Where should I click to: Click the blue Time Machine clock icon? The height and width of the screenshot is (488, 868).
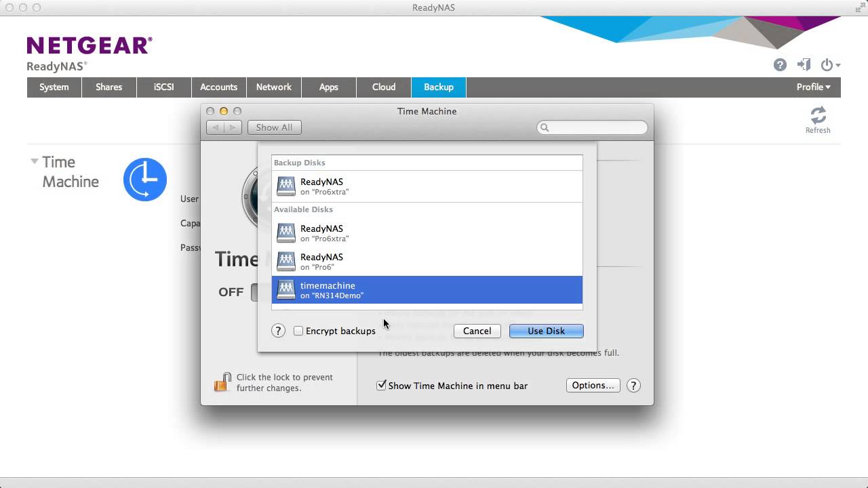(x=145, y=180)
